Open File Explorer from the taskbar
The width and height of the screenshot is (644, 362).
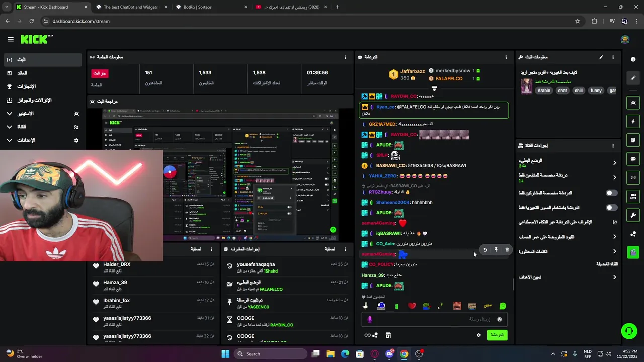pyautogui.click(x=331, y=354)
